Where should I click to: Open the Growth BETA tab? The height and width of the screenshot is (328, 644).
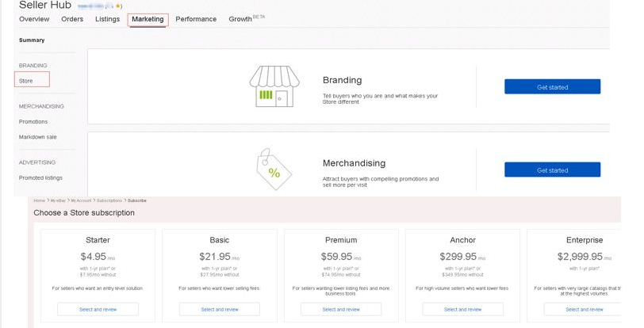[x=247, y=19]
